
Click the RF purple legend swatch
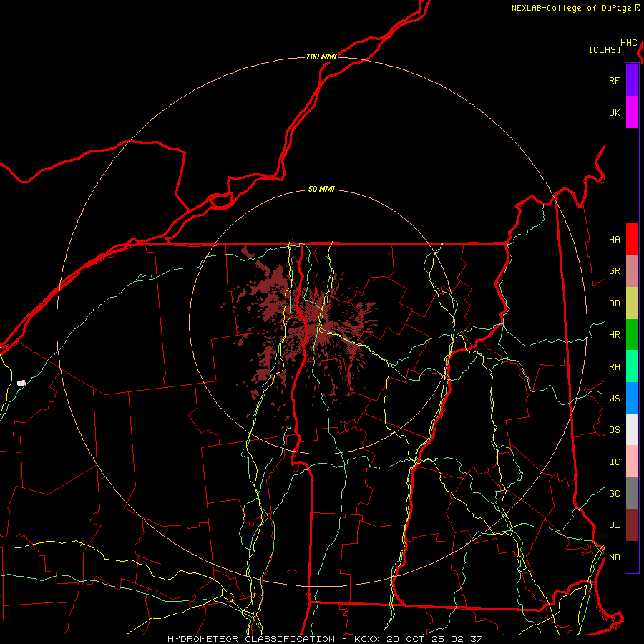click(x=632, y=80)
